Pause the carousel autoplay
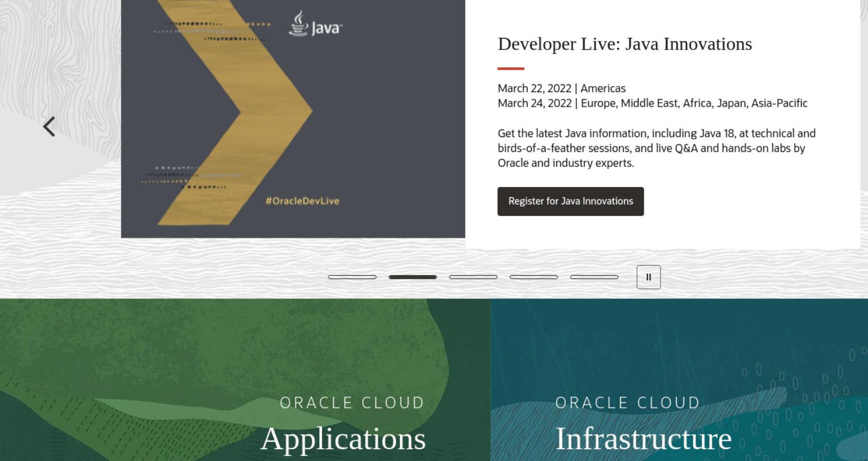The image size is (868, 461). click(x=648, y=277)
